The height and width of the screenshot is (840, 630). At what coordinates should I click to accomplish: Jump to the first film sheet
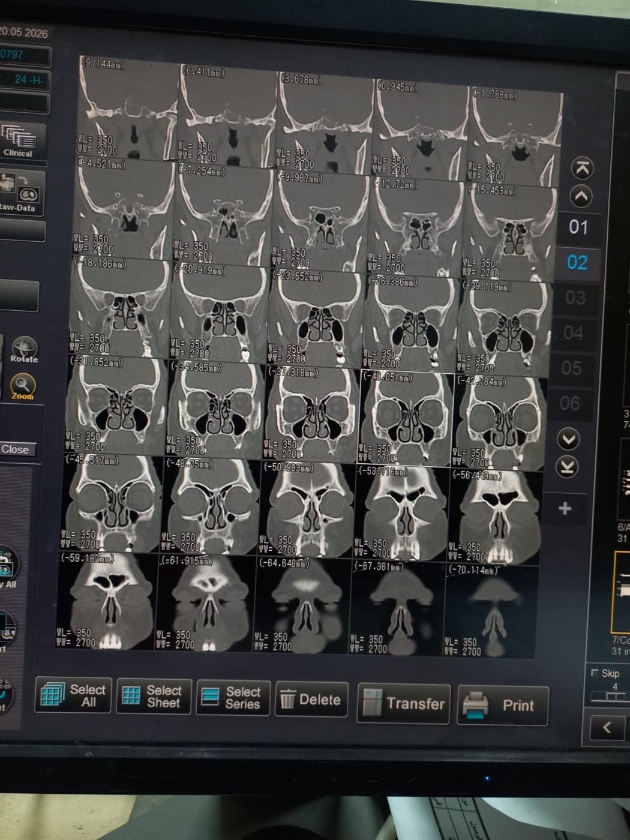[581, 169]
